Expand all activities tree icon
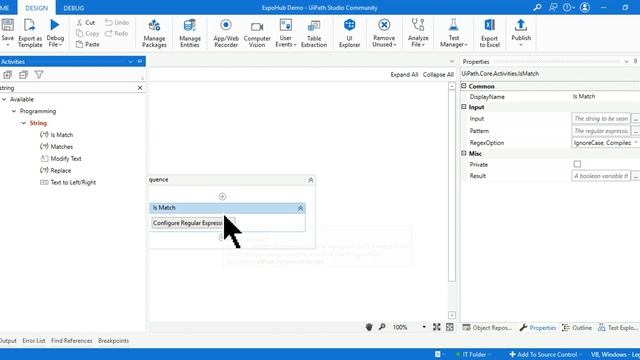The image size is (640, 360). tap(7, 75)
